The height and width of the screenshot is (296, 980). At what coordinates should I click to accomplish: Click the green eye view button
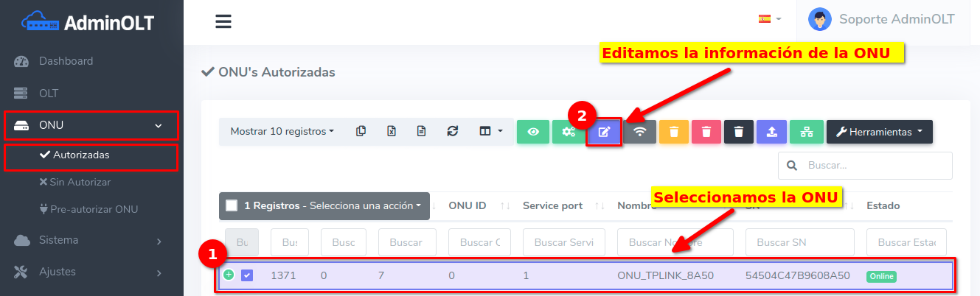pyautogui.click(x=532, y=132)
